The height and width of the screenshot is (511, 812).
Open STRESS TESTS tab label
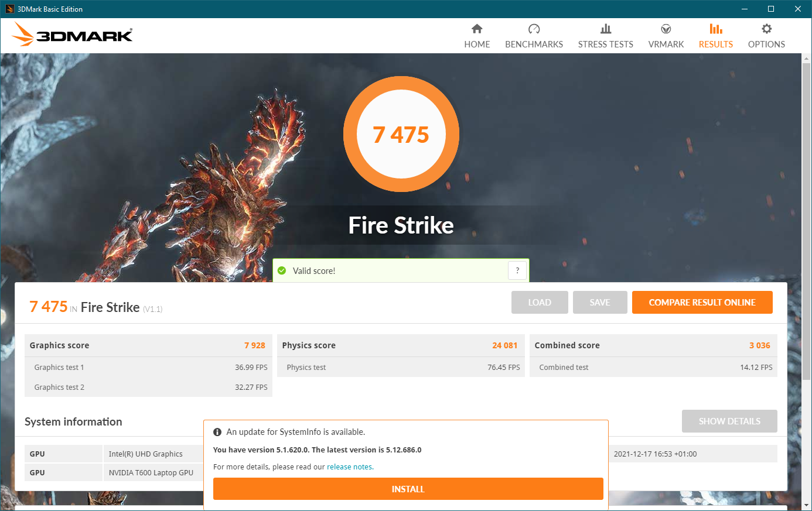click(x=606, y=44)
